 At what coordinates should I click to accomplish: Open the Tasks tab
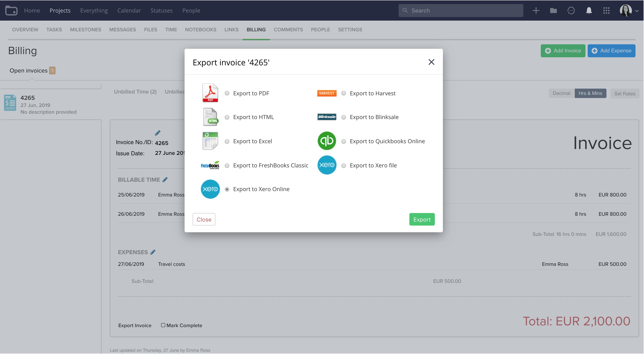point(54,30)
